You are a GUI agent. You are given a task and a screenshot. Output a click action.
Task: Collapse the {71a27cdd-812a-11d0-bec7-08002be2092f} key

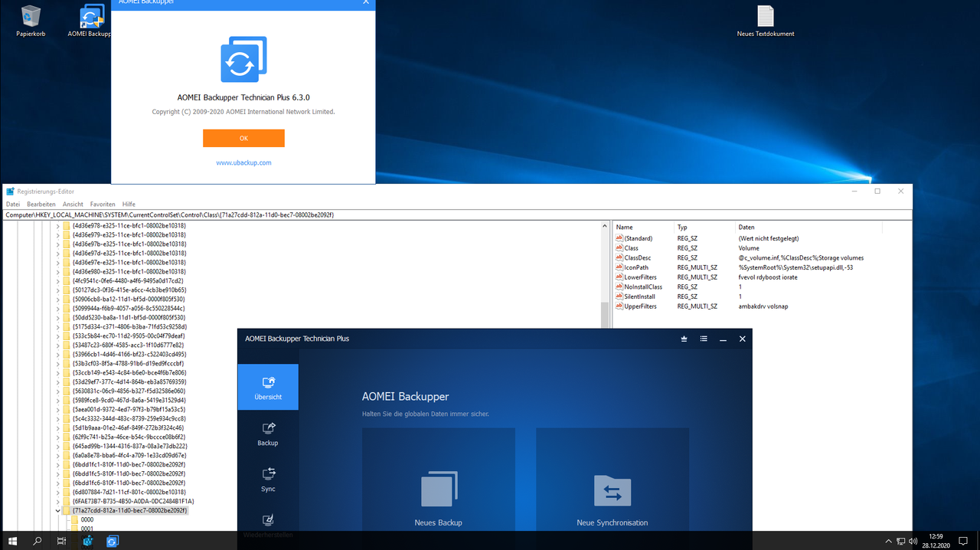pyautogui.click(x=58, y=510)
